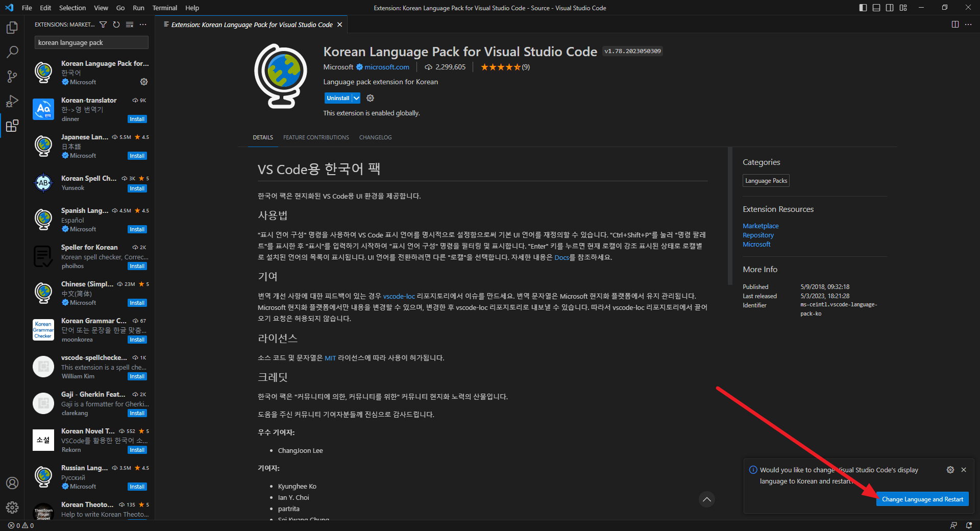Install the Chinese (Simplified) Language Pack

pos(137,303)
